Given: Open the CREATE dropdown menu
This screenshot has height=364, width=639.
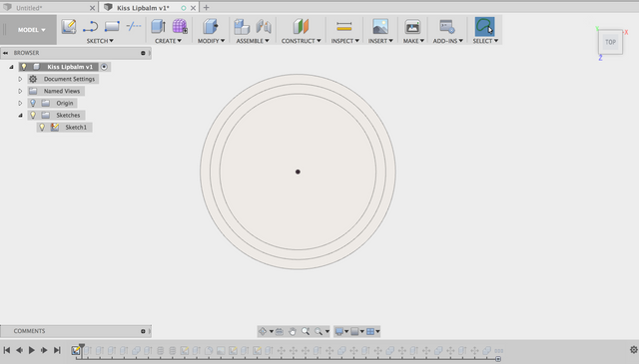Looking at the screenshot, I should 168,41.
